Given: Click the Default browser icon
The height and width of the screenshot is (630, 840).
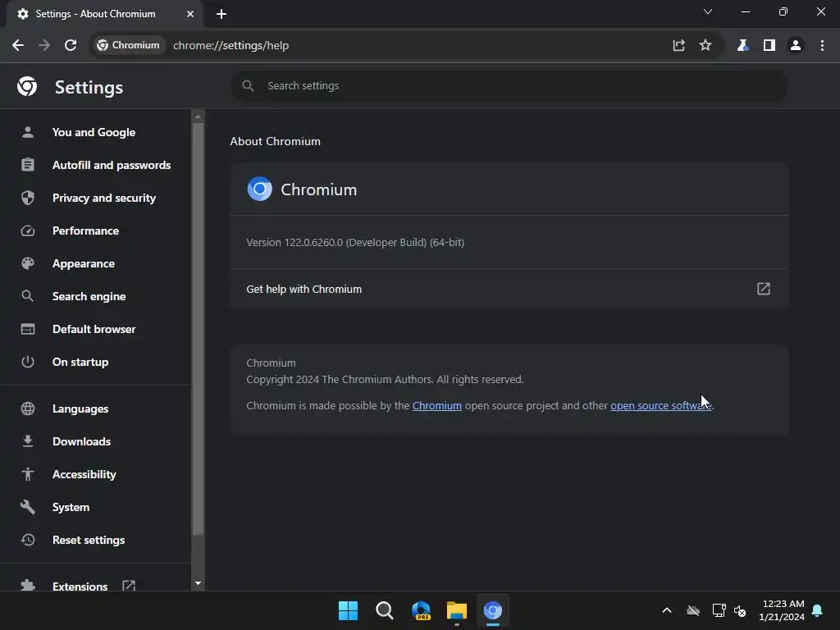Looking at the screenshot, I should [x=28, y=329].
